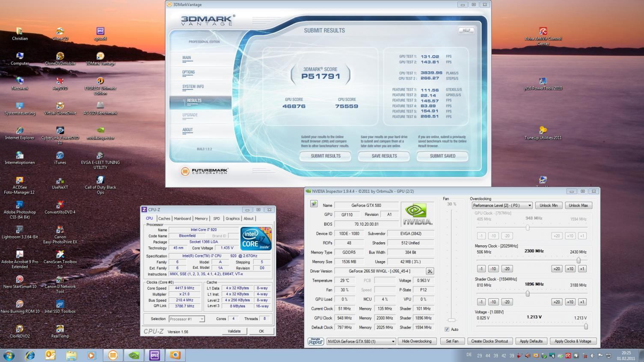Click OK in CPU-Z
The height and width of the screenshot is (362, 644).
pyautogui.click(x=261, y=331)
